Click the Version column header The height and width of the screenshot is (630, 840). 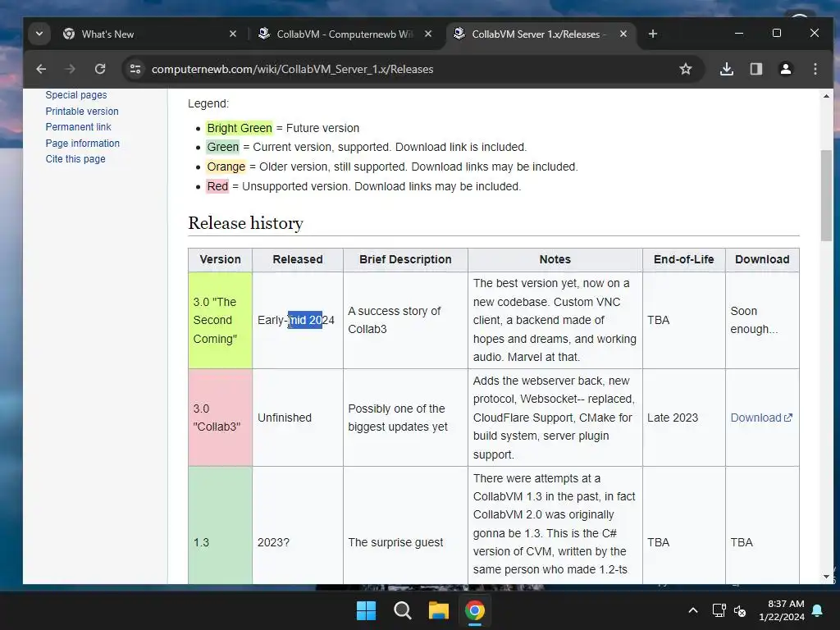pos(220,259)
